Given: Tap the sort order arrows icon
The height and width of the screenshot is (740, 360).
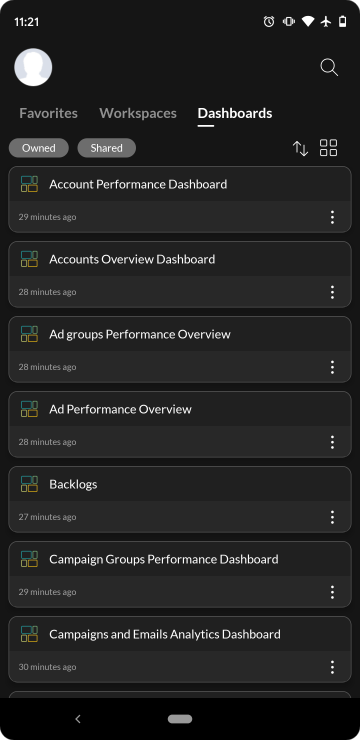Looking at the screenshot, I should [301, 148].
